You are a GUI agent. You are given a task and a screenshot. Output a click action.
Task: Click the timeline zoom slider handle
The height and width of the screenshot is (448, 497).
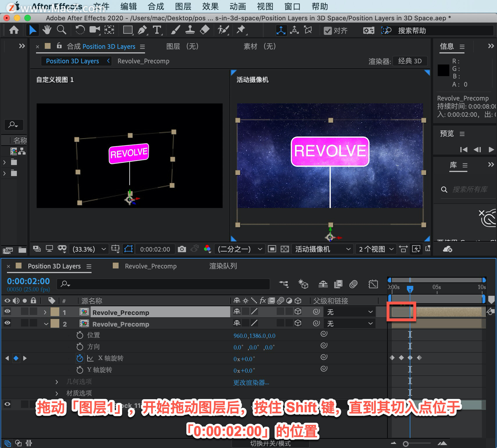[x=406, y=444]
